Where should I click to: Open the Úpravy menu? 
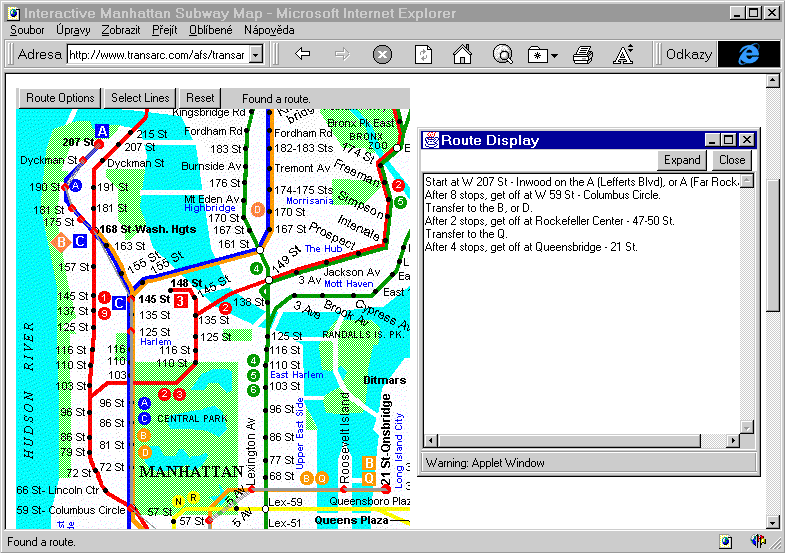pos(73,30)
